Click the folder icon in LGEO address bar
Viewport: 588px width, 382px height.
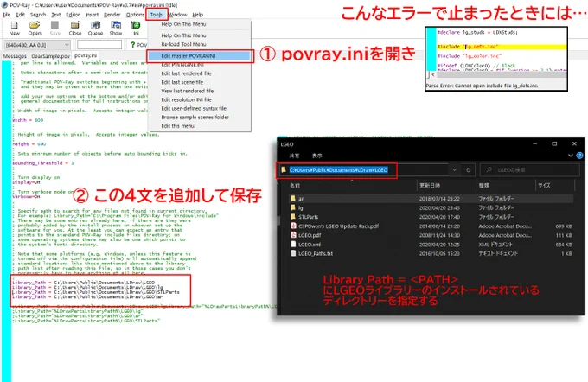coord(284,169)
